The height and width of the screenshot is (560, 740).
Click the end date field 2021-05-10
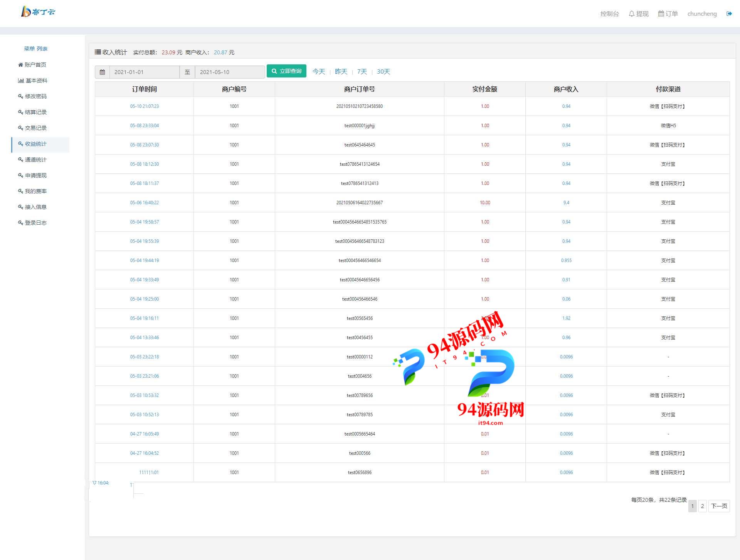[x=230, y=72]
